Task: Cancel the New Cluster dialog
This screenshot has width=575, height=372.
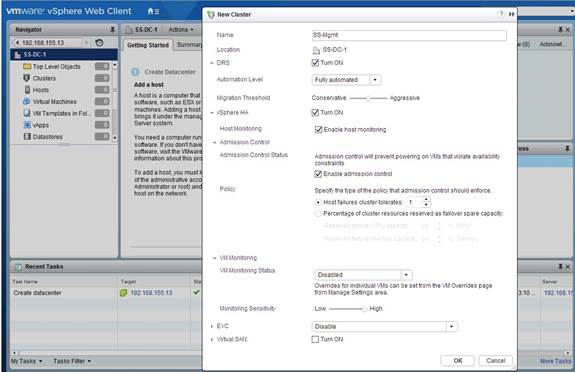Action: (x=495, y=361)
